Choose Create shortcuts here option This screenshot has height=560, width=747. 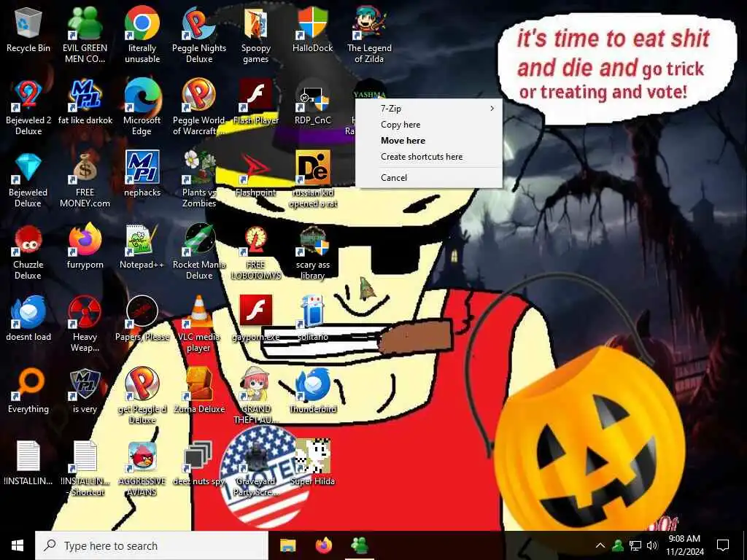[x=429, y=157]
